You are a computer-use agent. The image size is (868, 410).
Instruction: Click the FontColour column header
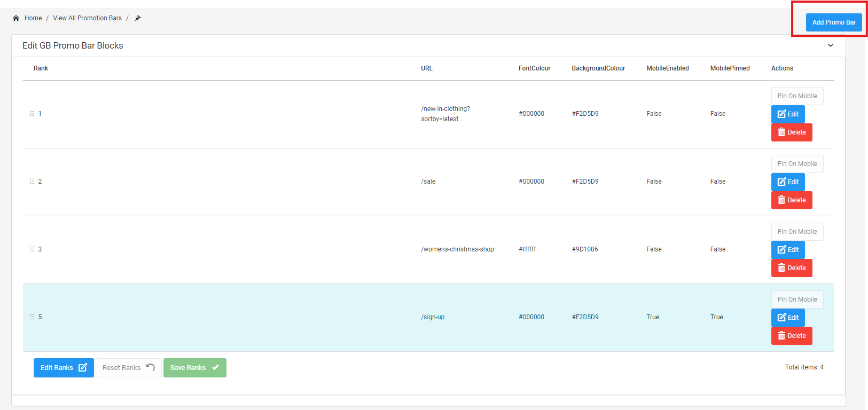click(534, 68)
